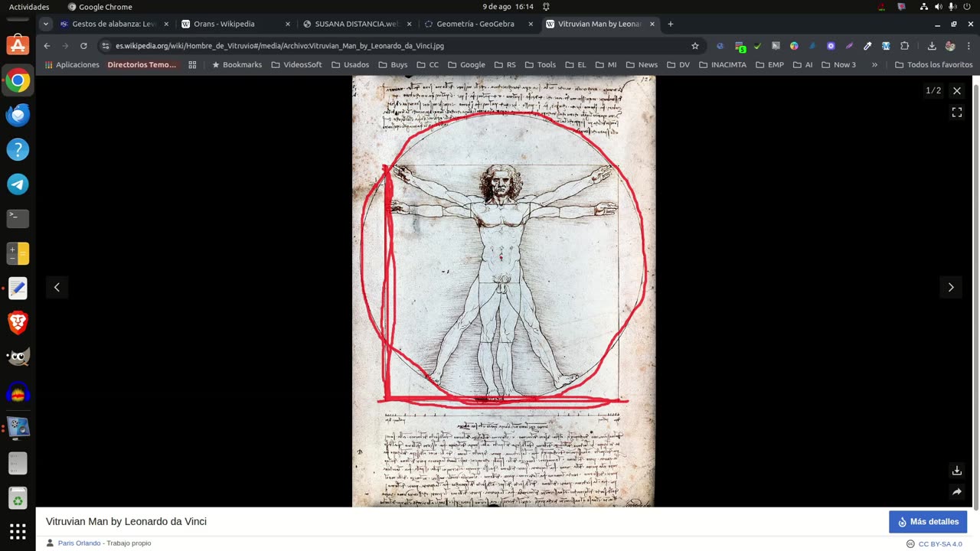980x551 pixels.
Task: Click the Vitruvian Man drawing image
Action: coord(504,291)
